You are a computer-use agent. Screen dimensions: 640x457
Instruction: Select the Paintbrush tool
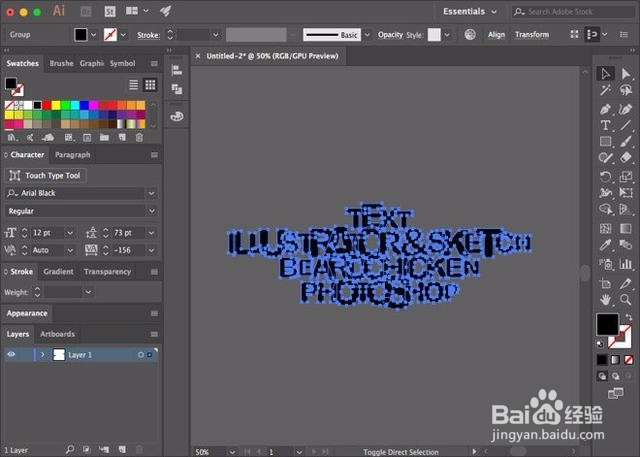coord(626,142)
